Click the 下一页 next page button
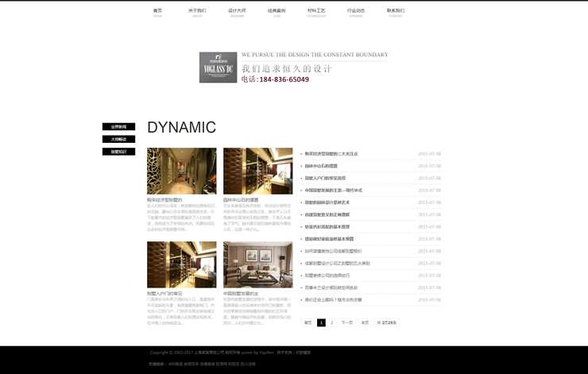Screen dimensions: 588x374 [347, 323]
